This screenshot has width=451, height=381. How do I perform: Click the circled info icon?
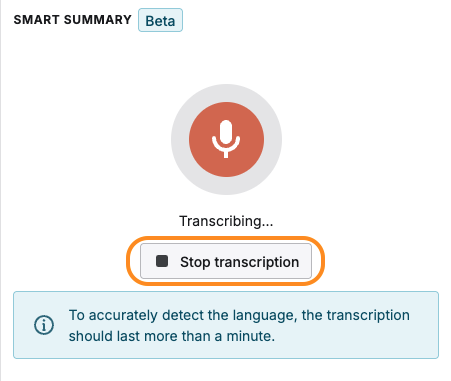[x=44, y=325]
